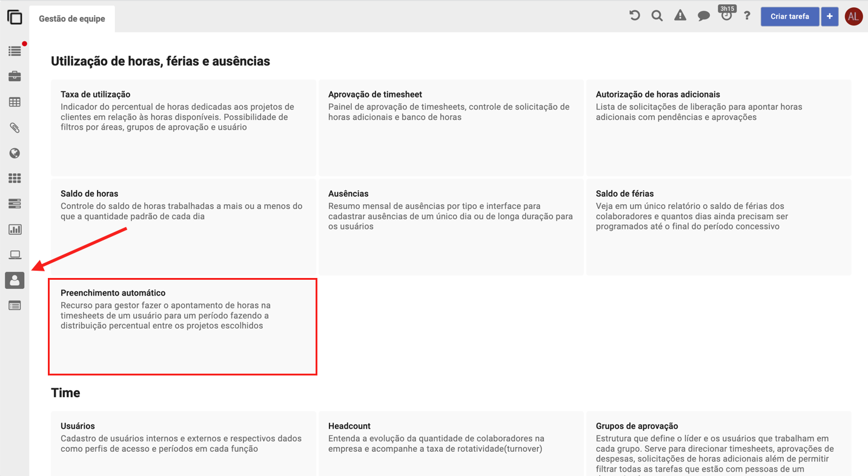Viewport: 868px width, 476px height.
Task: Open the Preenchimento automático card
Action: 183,326
